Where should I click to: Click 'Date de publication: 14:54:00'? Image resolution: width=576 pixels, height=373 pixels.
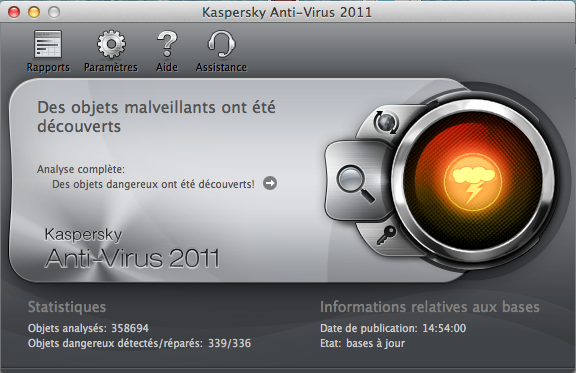(393, 328)
